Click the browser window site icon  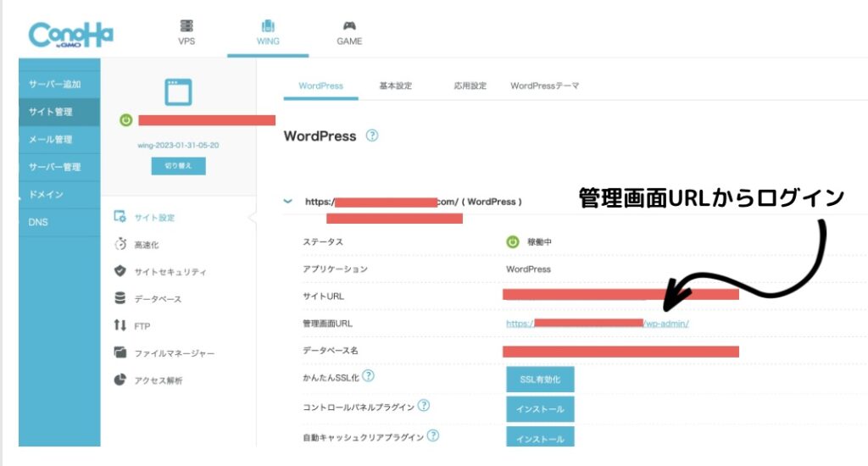click(178, 92)
